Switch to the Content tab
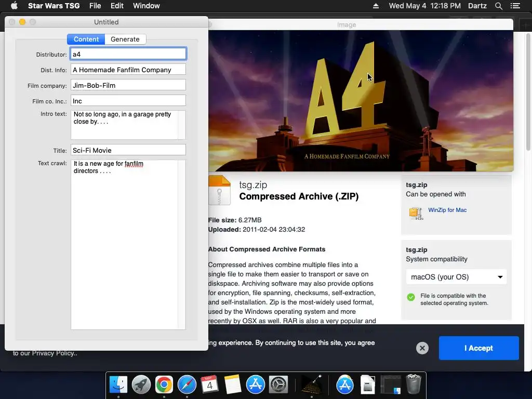The width and height of the screenshot is (532, 399). coord(86,39)
